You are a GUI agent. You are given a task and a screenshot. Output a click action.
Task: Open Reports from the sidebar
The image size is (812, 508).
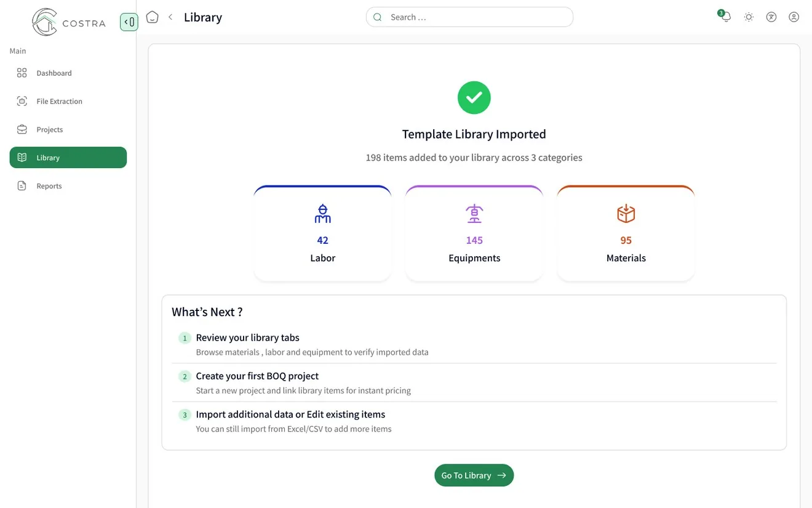pos(68,186)
